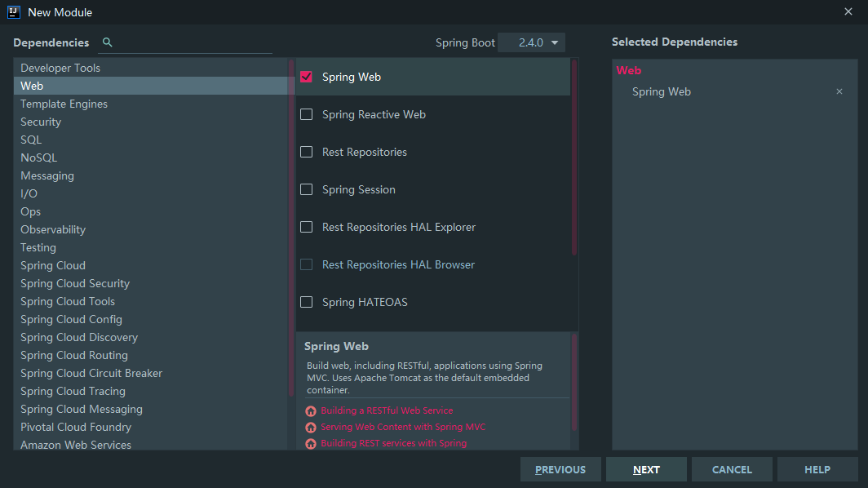Click the CANCEL button

point(732,469)
